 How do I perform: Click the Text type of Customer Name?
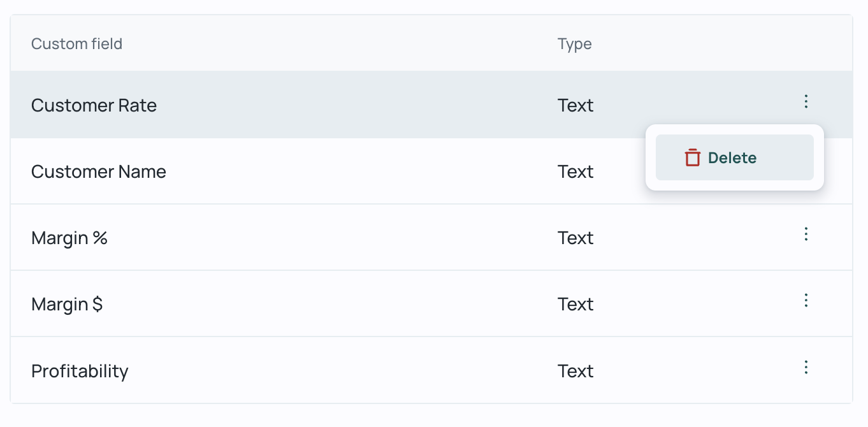[575, 171]
